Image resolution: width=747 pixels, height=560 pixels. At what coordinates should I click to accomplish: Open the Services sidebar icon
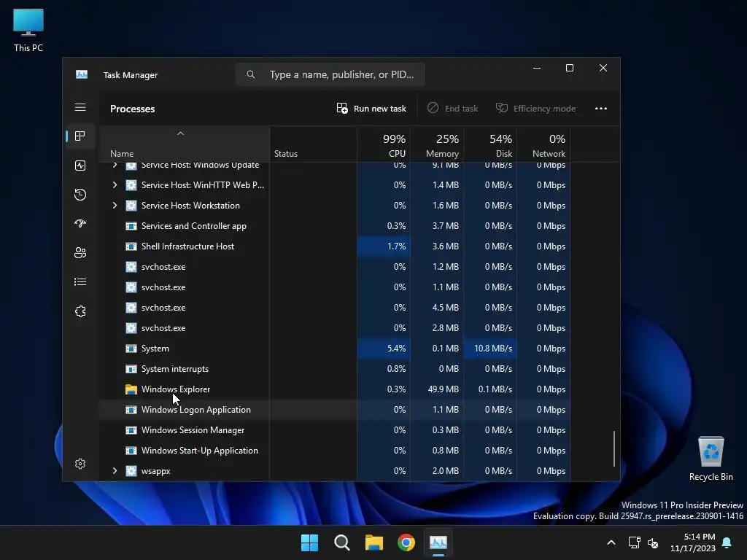pos(80,311)
